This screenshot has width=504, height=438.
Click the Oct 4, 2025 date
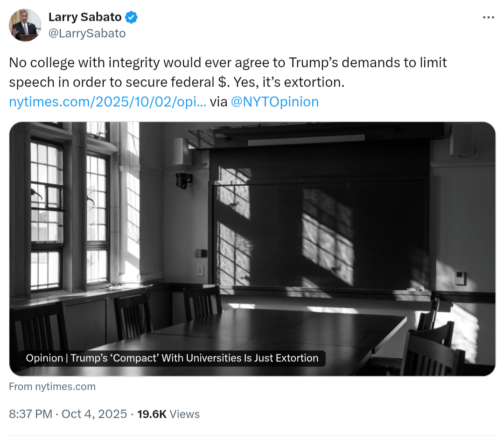coord(93,414)
